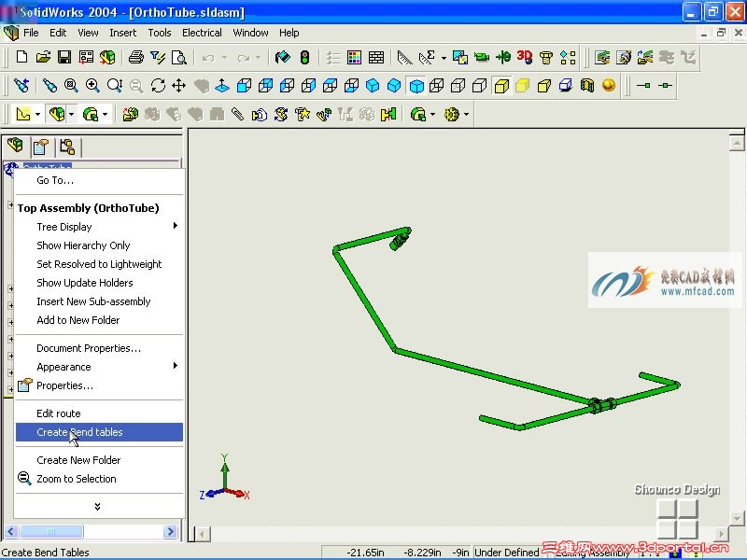Toggle Hidden Lines Removed display mode

click(480, 86)
